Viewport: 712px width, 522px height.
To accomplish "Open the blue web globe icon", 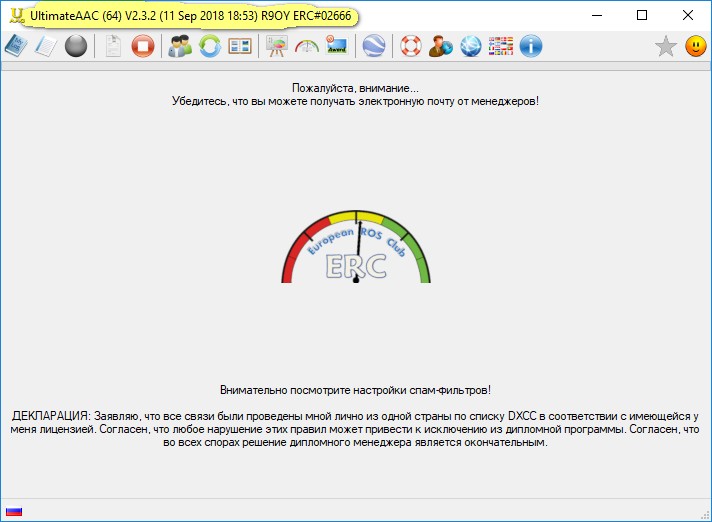I will 470,46.
